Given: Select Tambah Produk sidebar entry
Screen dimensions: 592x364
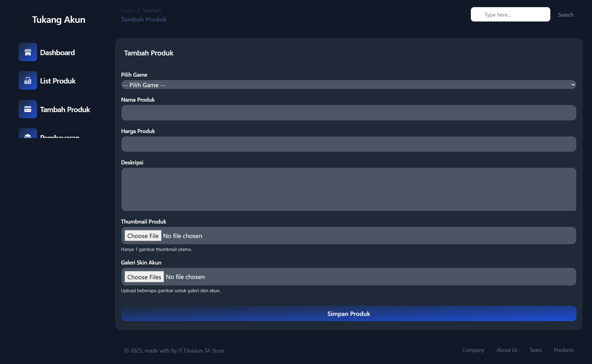Looking at the screenshot, I should (65, 110).
